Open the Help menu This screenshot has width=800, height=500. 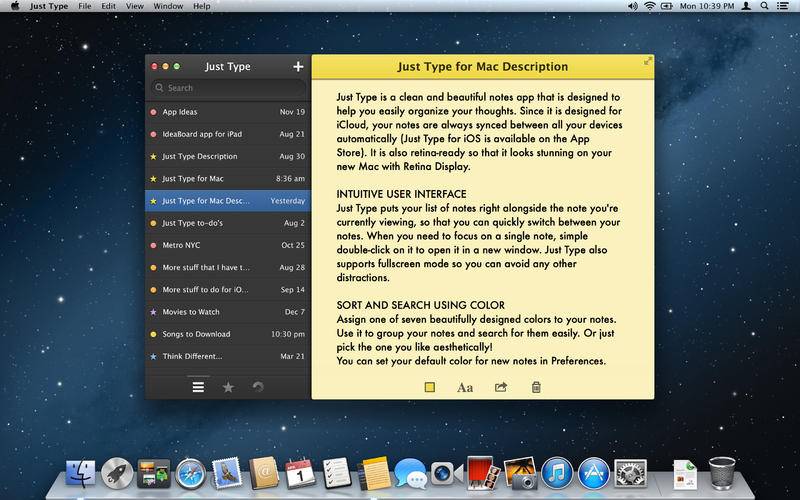202,6
